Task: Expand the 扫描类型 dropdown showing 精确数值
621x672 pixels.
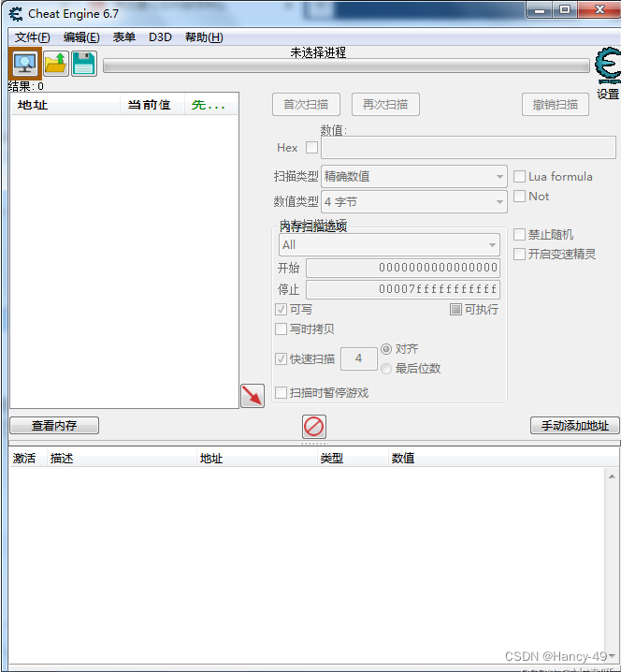Action: click(x=414, y=177)
